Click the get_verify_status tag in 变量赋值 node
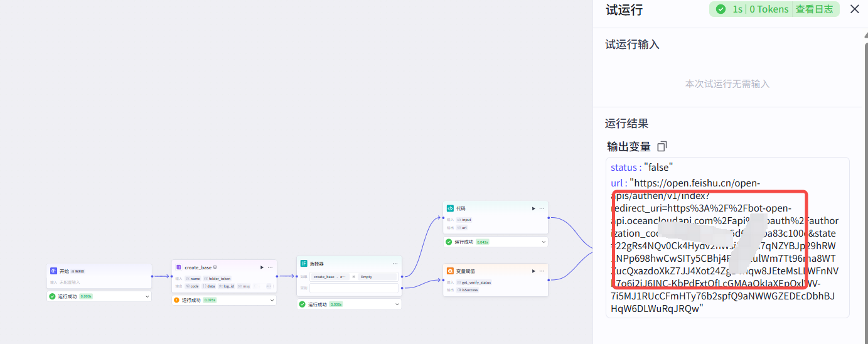The image size is (868, 344). click(474, 282)
